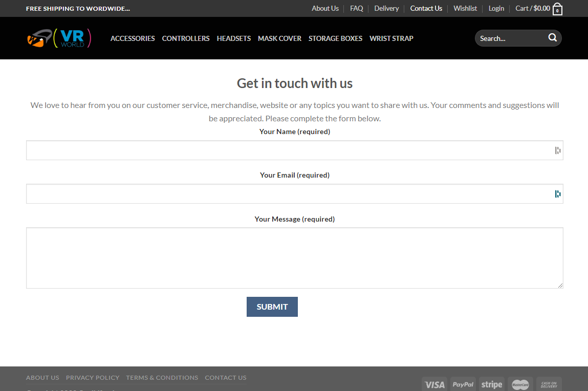Screen dimensions: 588x391
Task: Click the PayPal payment icon
Action: click(463, 384)
